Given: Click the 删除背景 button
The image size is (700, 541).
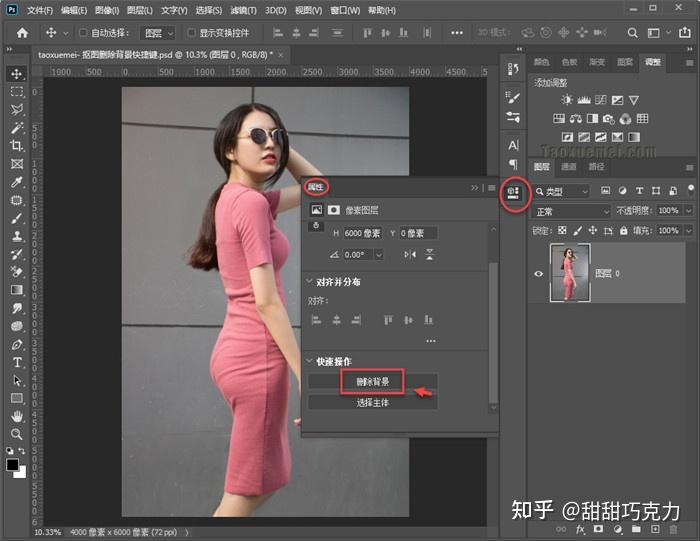Looking at the screenshot, I should 372,382.
